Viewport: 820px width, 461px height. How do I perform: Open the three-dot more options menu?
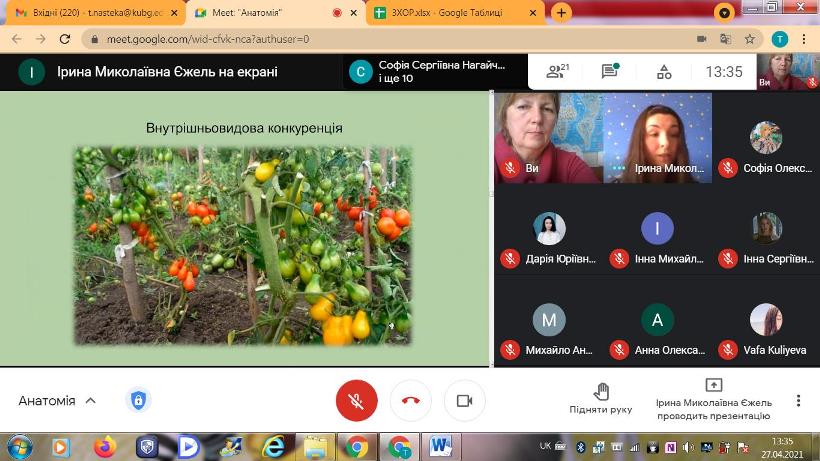pos(798,400)
